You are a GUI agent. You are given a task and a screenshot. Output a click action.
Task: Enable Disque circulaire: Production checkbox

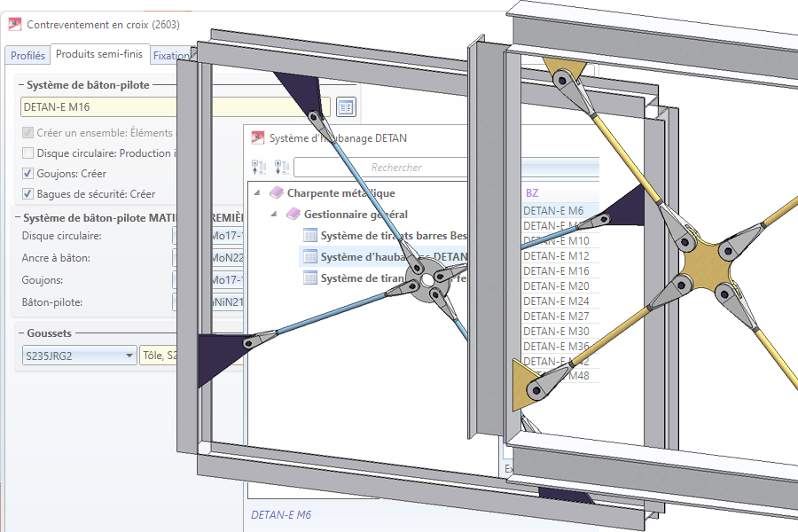tap(28, 153)
